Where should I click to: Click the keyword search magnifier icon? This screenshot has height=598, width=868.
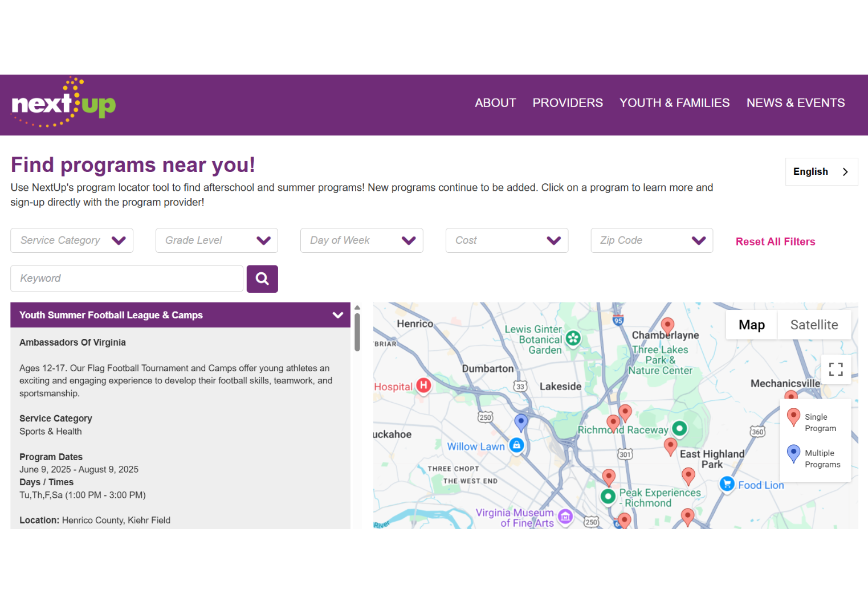coord(262,278)
